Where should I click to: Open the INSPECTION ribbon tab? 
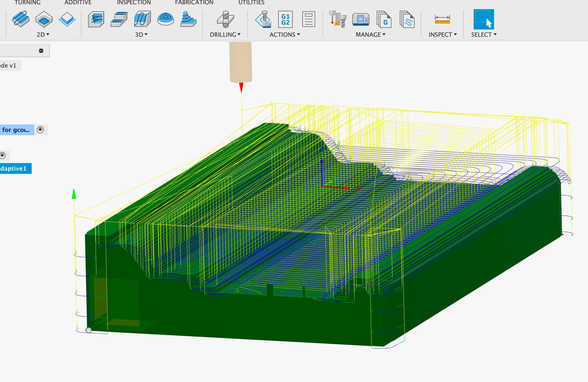click(x=134, y=2)
